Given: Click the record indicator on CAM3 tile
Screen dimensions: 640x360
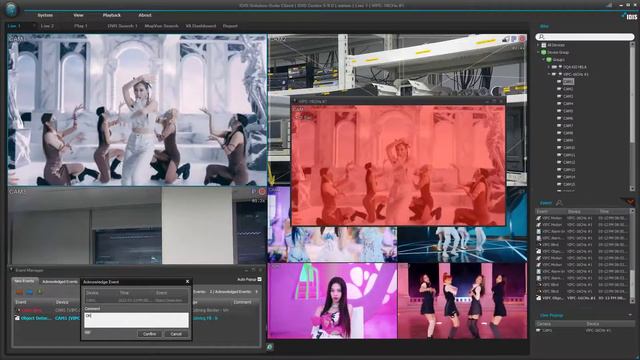Looking at the screenshot, I should coord(262,191).
